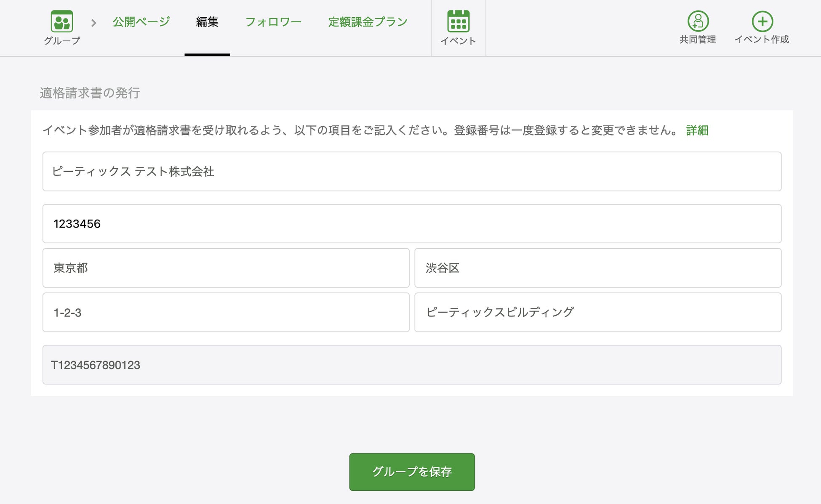Click the 1-2-3 street address field
This screenshot has width=821, height=504.
click(x=226, y=313)
